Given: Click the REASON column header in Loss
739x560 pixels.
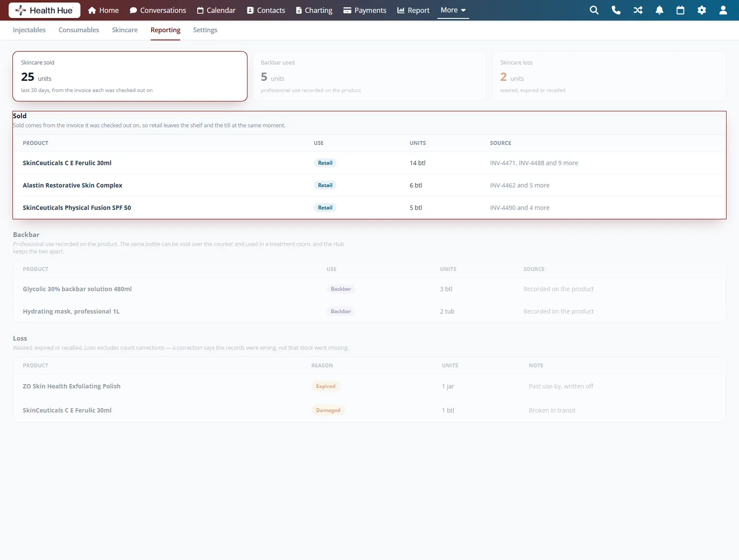Looking at the screenshot, I should coord(322,365).
